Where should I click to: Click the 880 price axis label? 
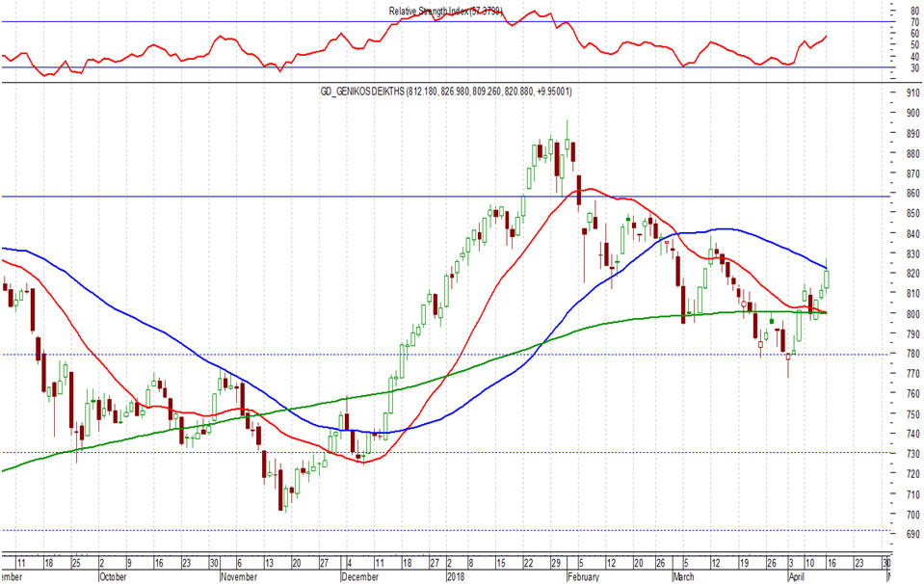[912, 153]
